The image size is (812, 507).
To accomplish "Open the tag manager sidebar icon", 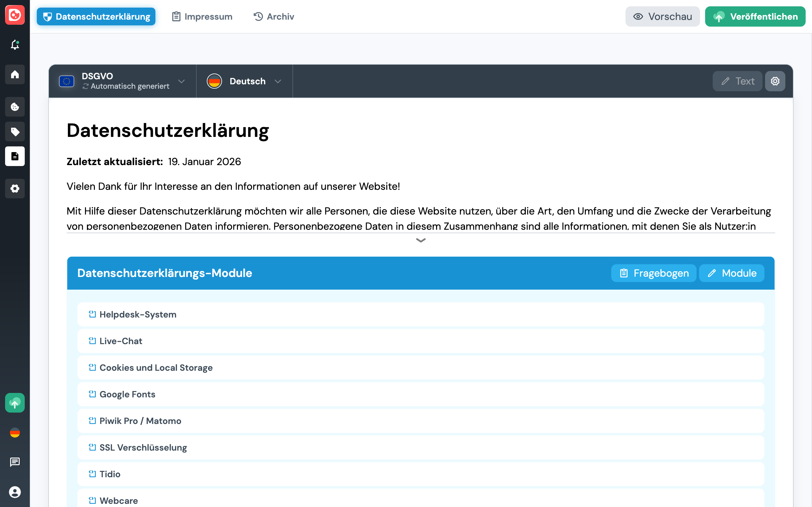I will (15, 132).
